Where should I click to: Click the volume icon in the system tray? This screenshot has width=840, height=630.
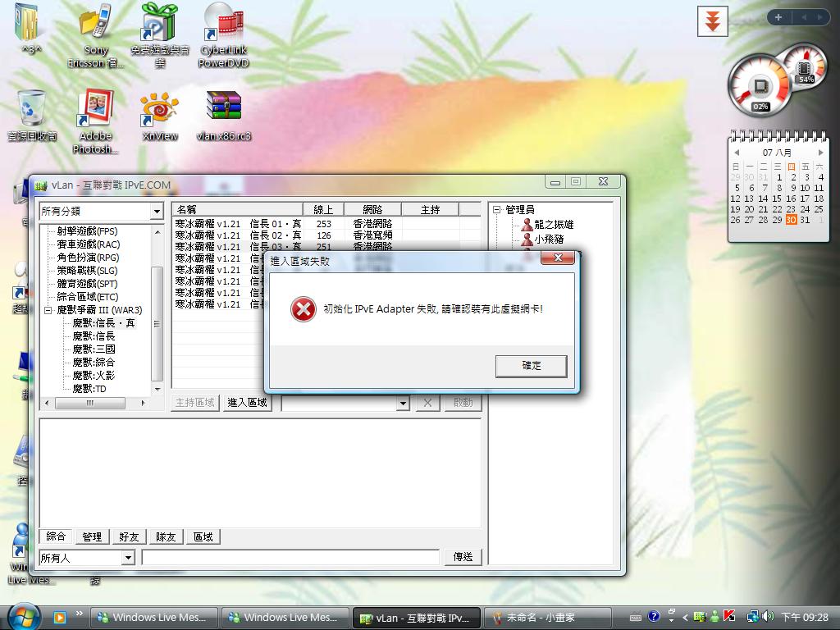(767, 616)
